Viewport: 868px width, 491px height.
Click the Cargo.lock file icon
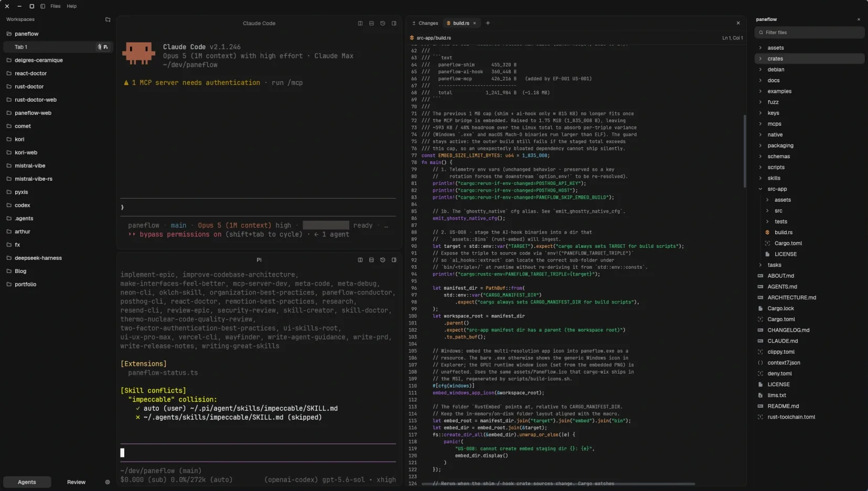point(760,309)
